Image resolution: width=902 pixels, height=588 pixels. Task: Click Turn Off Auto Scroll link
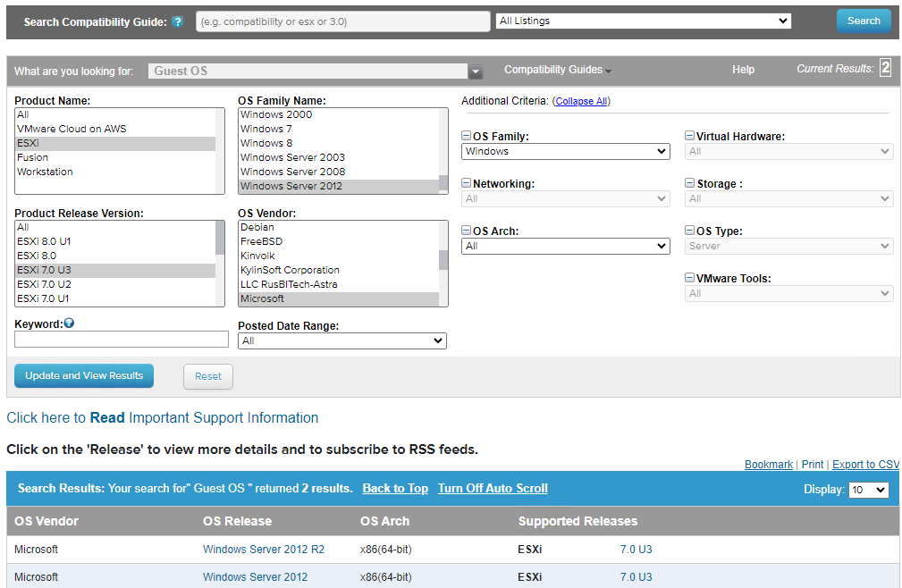pos(493,489)
